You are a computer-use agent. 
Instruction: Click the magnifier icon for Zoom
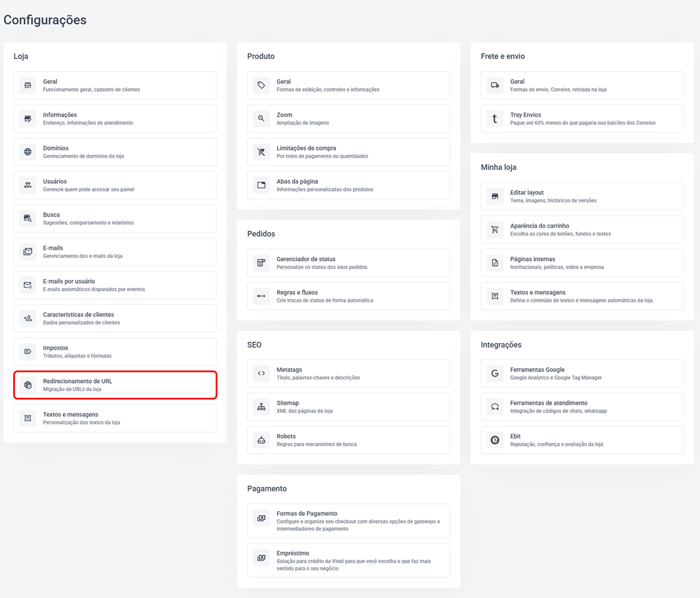(x=261, y=119)
